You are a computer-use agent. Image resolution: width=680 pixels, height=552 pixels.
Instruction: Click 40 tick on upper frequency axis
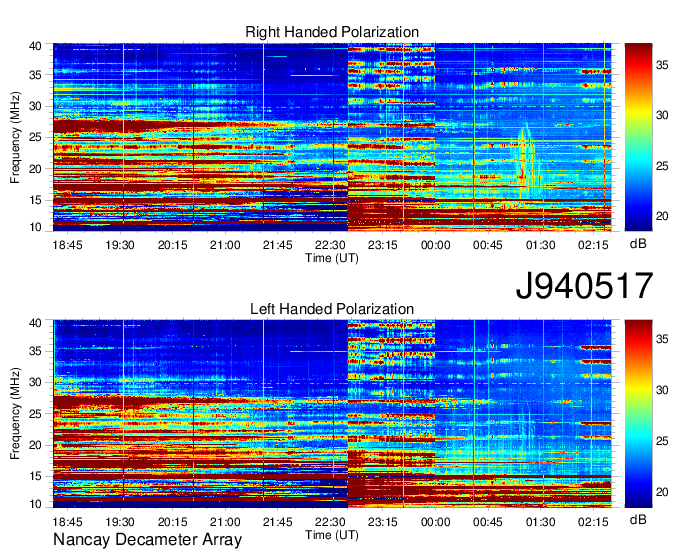36,46
